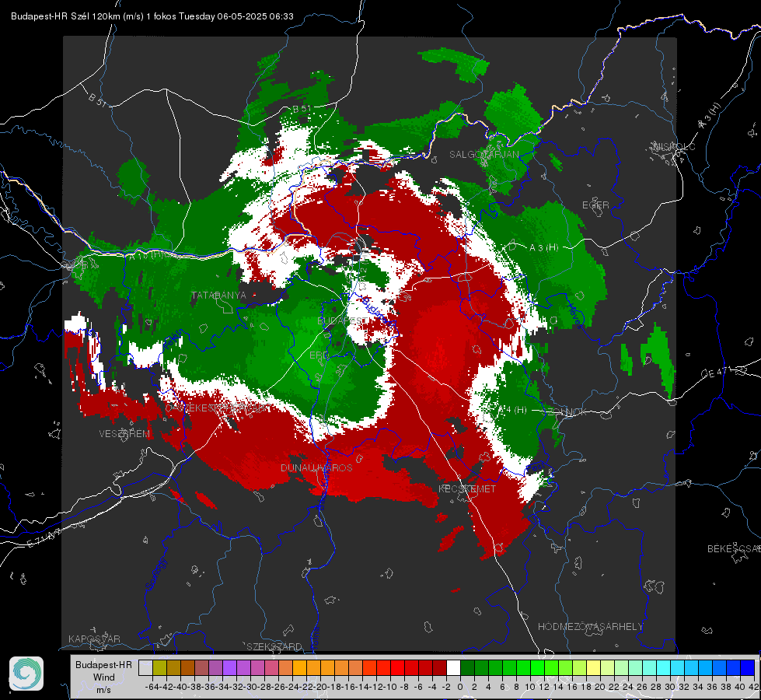This screenshot has height=700, width=761.
Task: Select the deep blue 40 legend swatch
Action: 748,667
